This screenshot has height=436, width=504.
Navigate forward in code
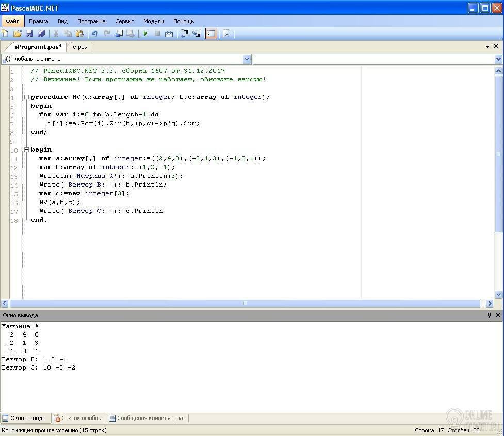131,33
